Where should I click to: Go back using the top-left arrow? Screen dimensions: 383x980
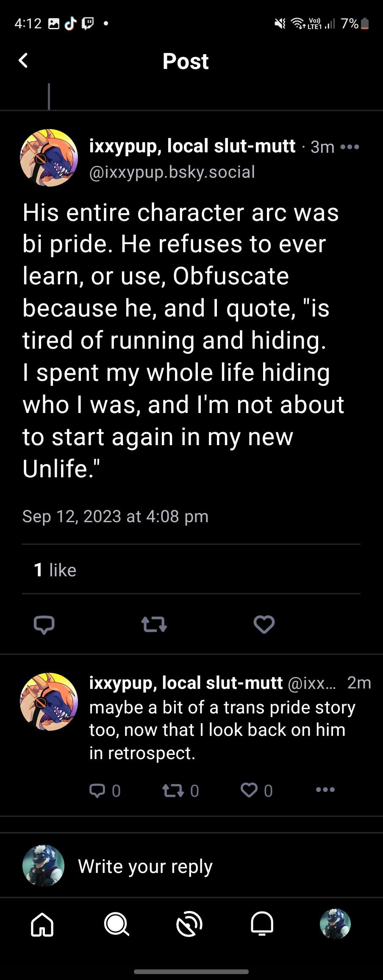coord(24,61)
